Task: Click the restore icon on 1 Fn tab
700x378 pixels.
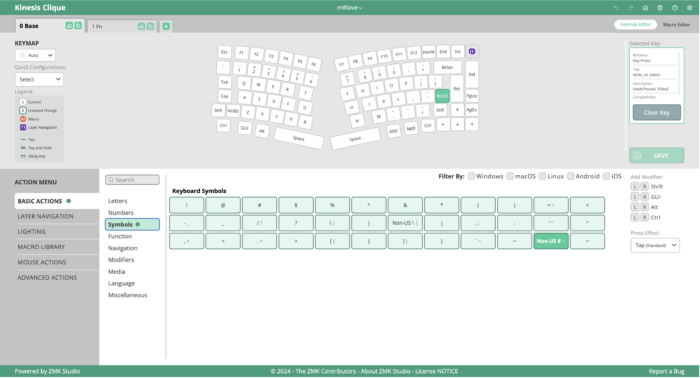Action: click(x=141, y=26)
